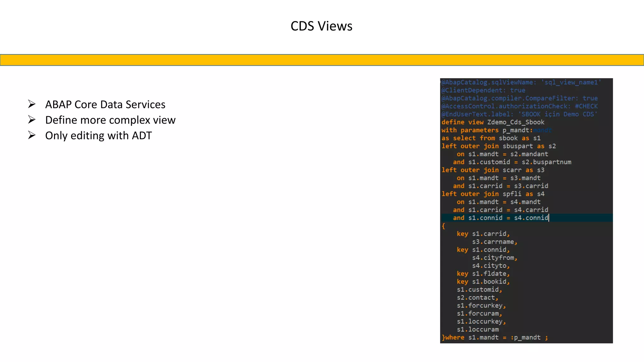Viewport: 644px width, 362px height.
Task: Click the @EndUserText.label annotation line
Action: [519, 114]
